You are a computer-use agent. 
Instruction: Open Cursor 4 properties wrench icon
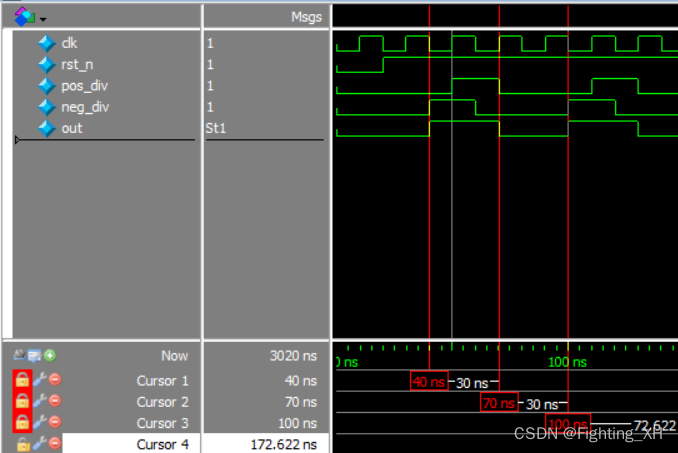click(39, 443)
